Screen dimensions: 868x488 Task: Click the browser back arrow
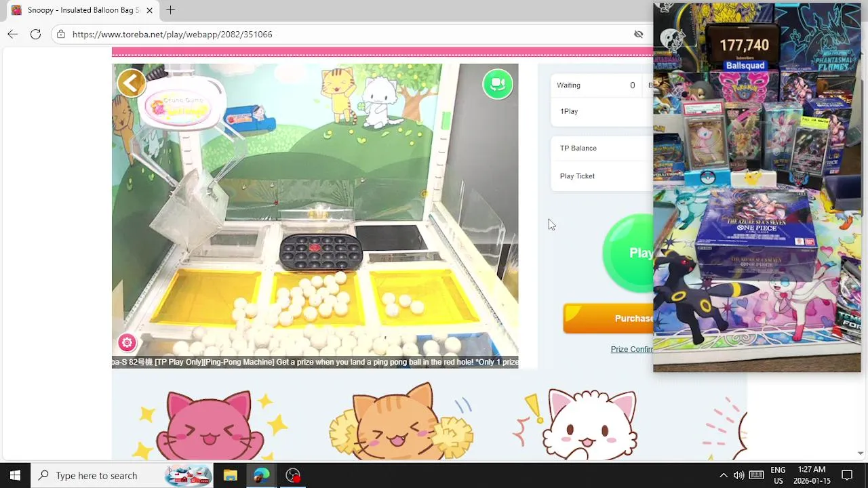tap(13, 34)
